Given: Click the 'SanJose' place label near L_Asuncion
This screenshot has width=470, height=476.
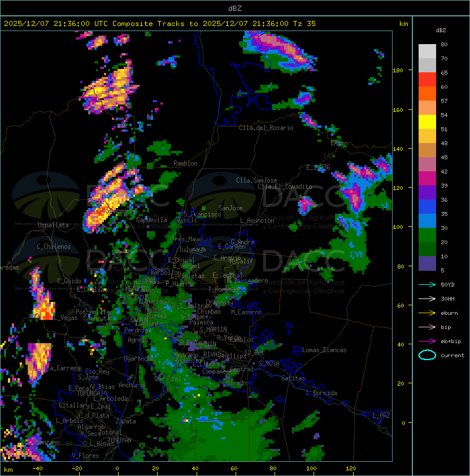Looking at the screenshot, I should pos(230,208).
